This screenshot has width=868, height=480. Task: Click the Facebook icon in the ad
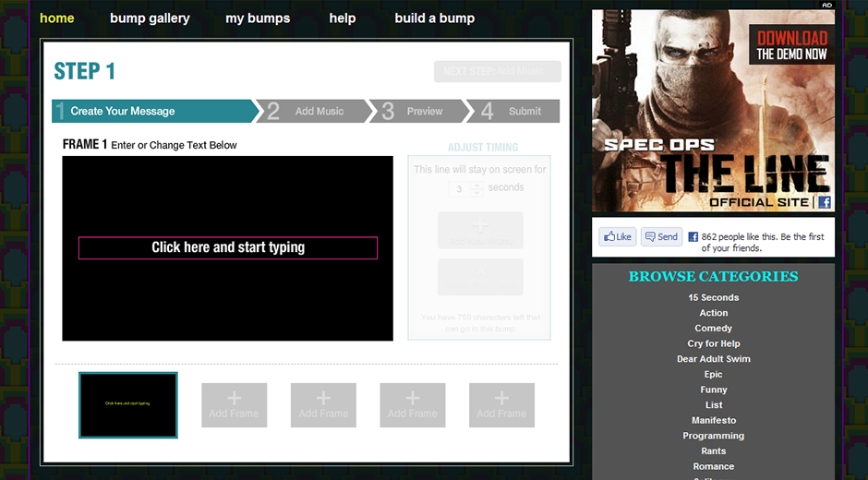[825, 202]
